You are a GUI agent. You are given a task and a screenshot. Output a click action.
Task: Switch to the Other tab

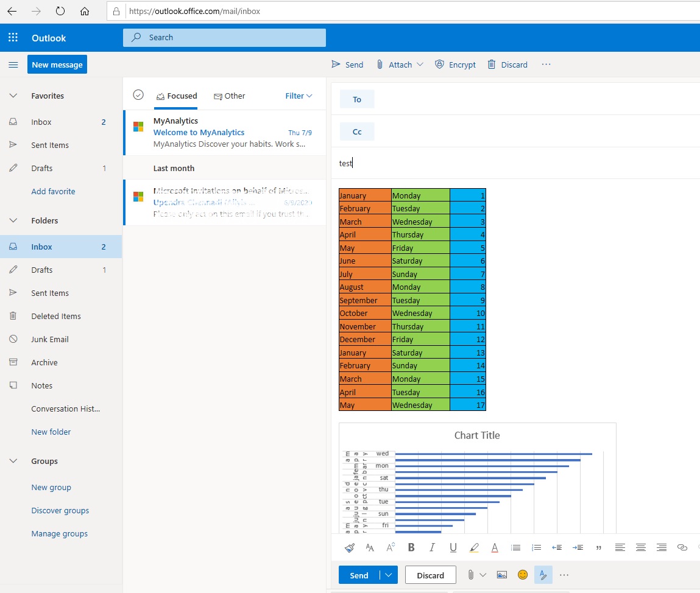[x=230, y=96]
